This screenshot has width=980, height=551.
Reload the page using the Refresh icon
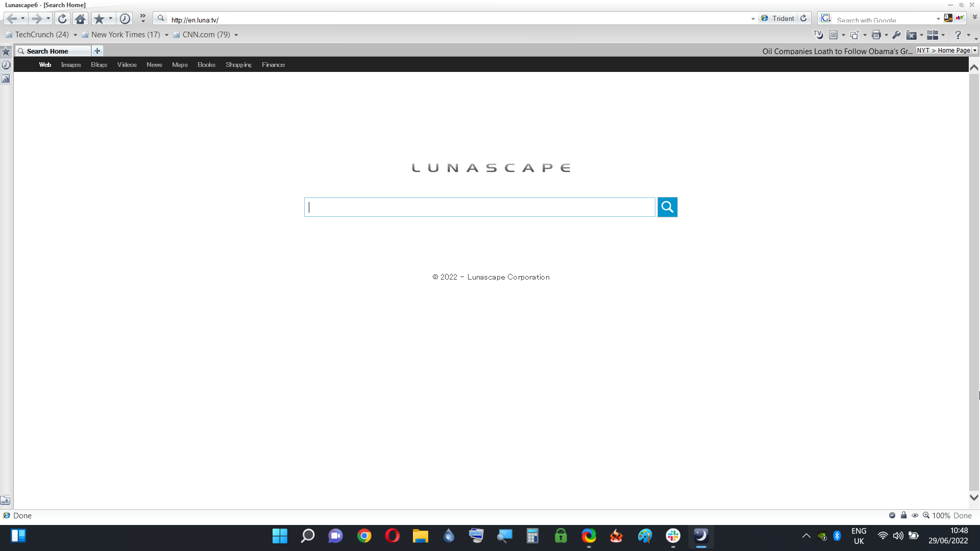[x=62, y=19]
